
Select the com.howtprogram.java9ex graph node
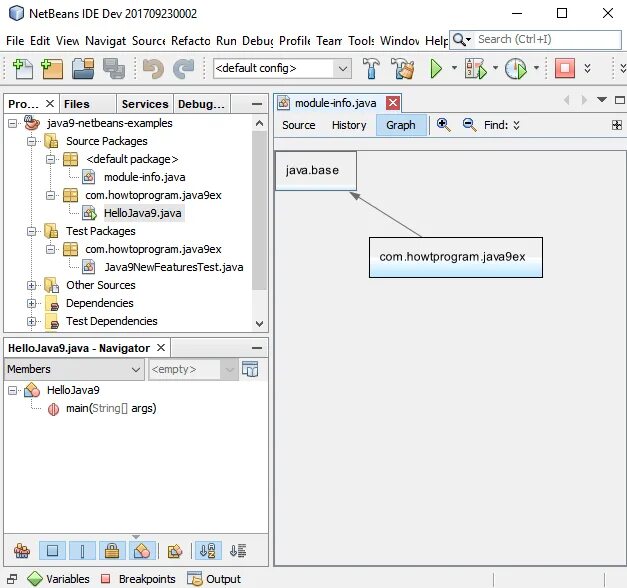click(455, 257)
